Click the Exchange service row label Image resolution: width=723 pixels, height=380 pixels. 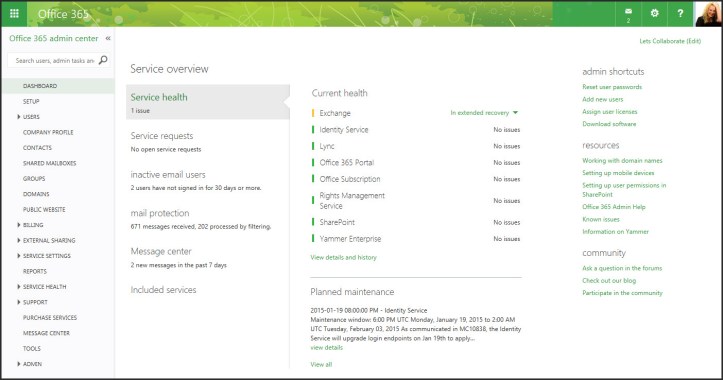click(335, 113)
